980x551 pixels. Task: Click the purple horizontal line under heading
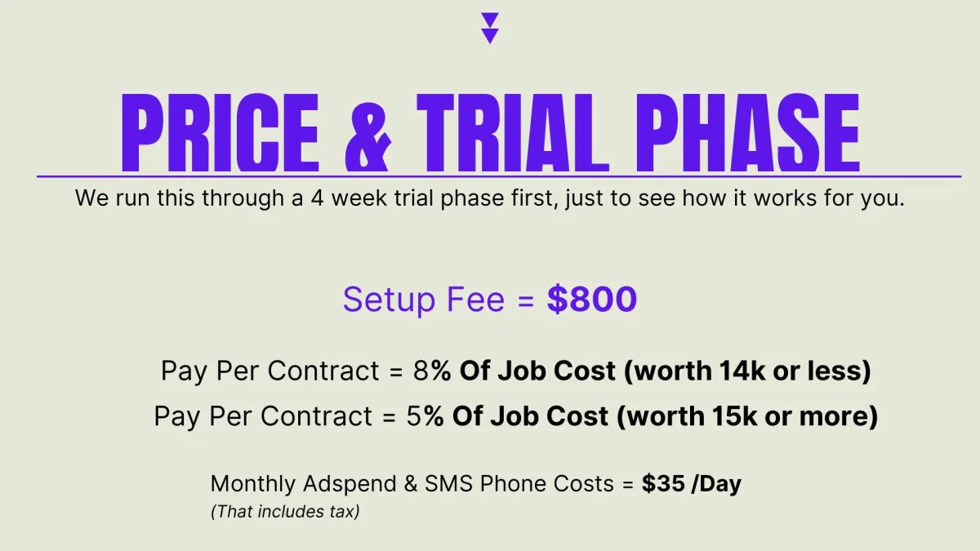pos(499,176)
